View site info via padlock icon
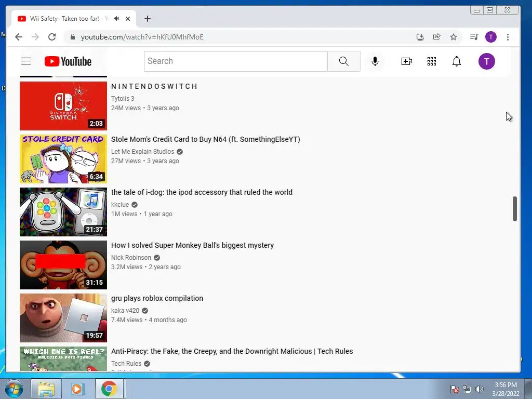This screenshot has width=532, height=399. tap(73, 37)
